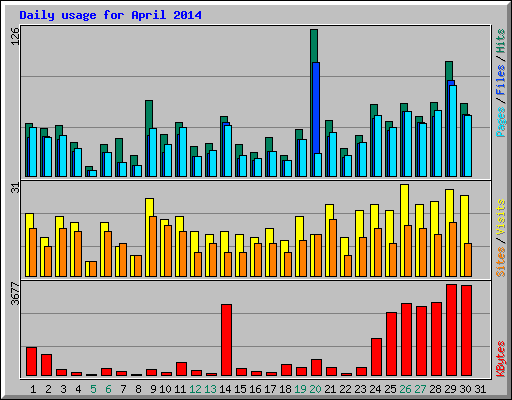This screenshot has height=400, width=512.
Task: Click the 'Files' legend label
Action: [x=501, y=80]
